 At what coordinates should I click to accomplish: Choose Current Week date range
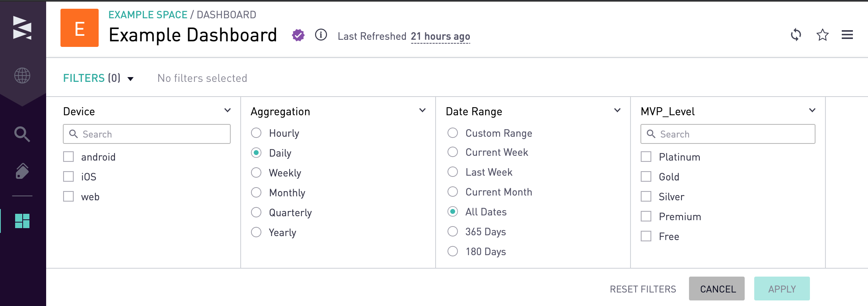[x=453, y=152]
